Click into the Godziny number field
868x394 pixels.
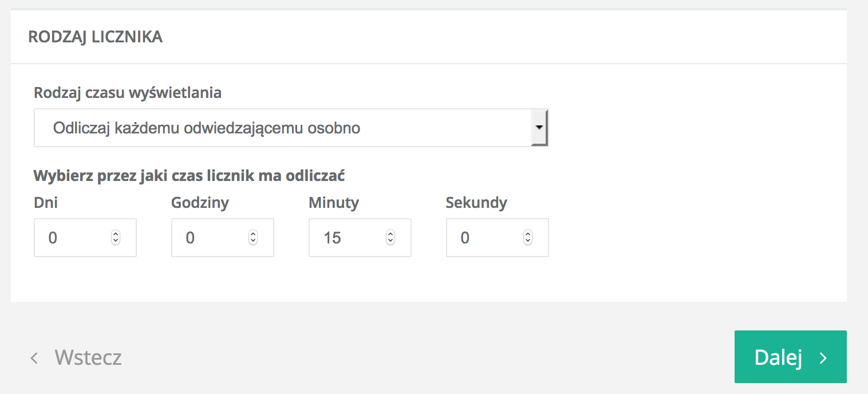[x=209, y=238]
